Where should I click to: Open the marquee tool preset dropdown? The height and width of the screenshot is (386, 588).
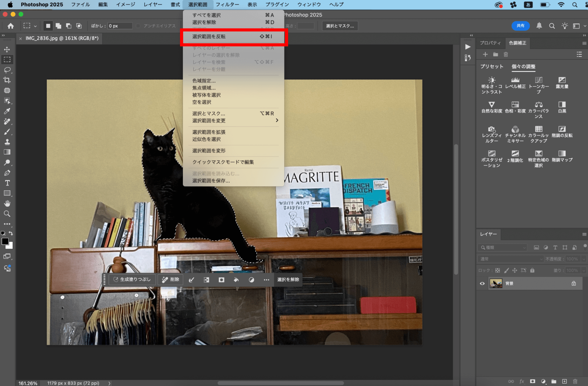pos(35,26)
